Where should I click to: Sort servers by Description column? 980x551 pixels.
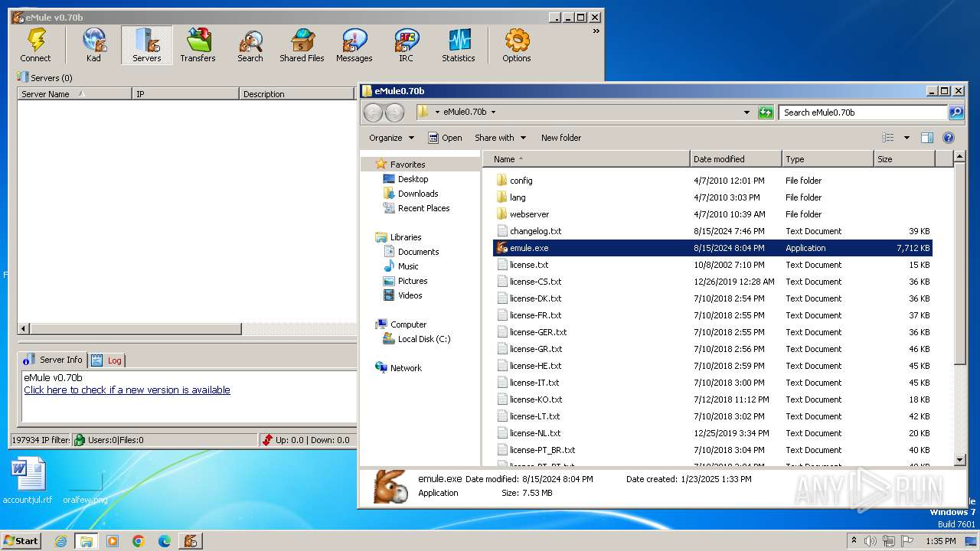pyautogui.click(x=297, y=94)
